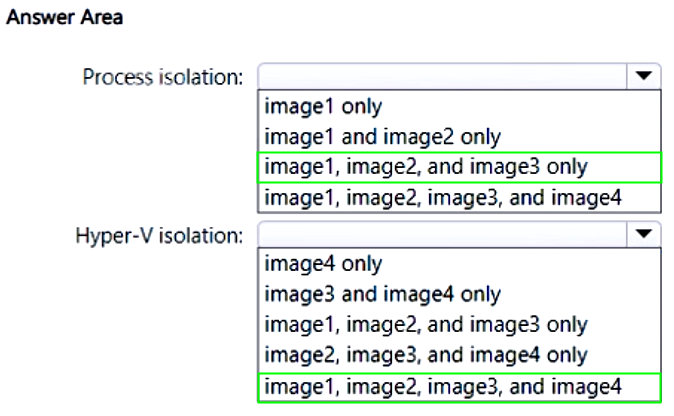This screenshot has height=416, width=674.
Task: Choose the first option in Hyper-V isolation list
Action: point(322,264)
